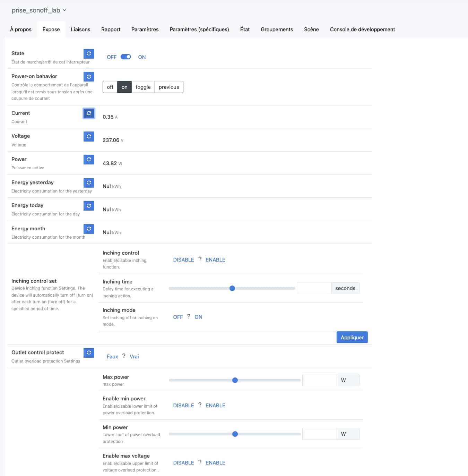Refresh the Power-on behavior value
Screen dimensions: 468x476
pyautogui.click(x=89, y=76)
